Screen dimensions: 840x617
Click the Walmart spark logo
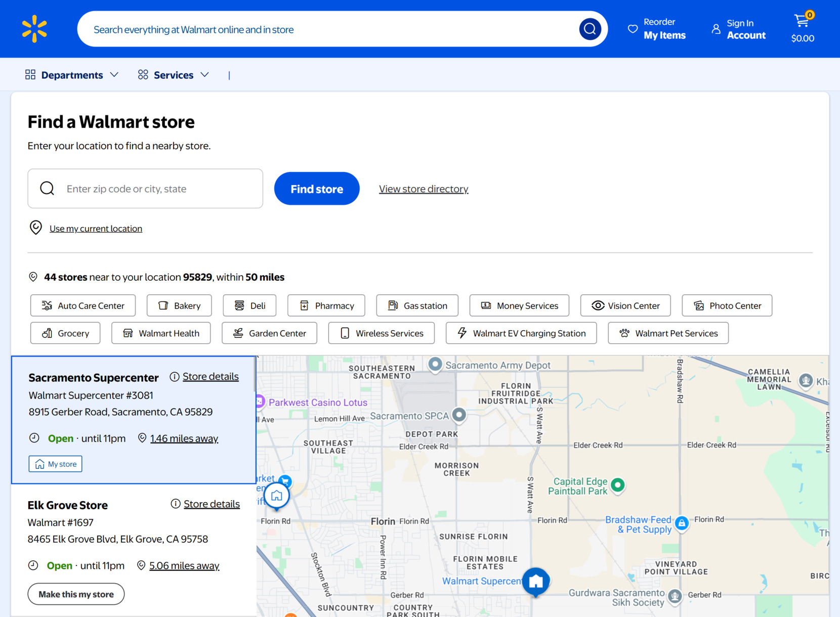[x=33, y=28]
